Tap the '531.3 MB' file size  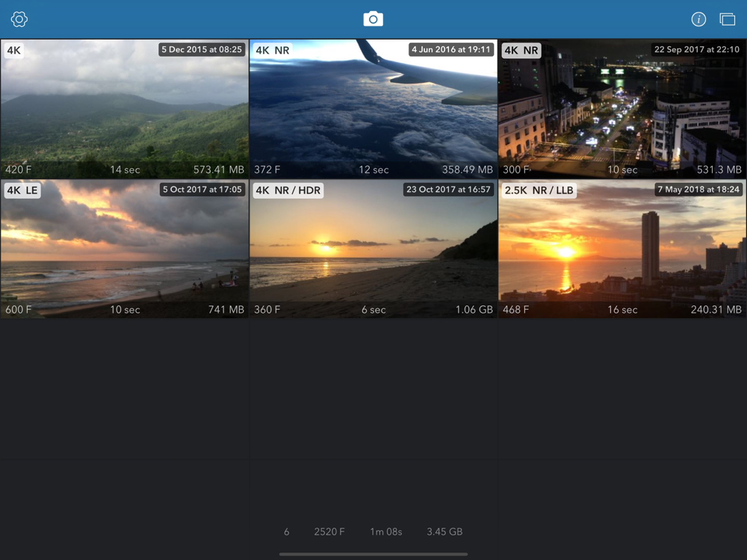click(719, 169)
